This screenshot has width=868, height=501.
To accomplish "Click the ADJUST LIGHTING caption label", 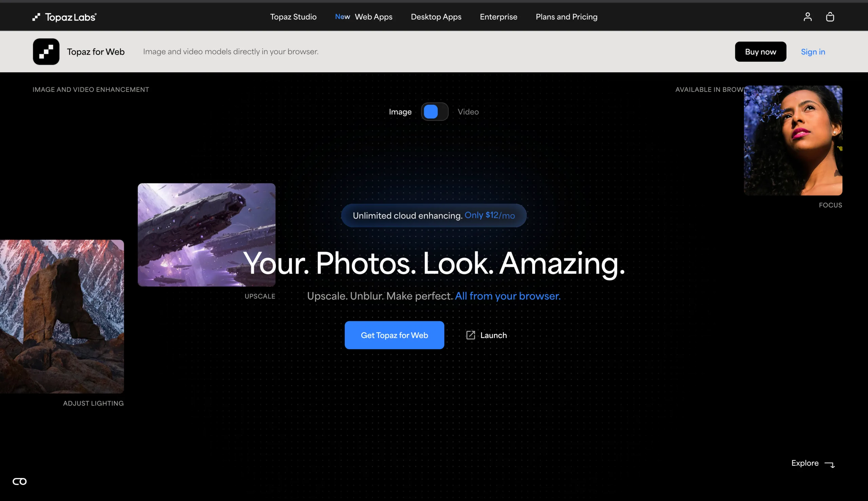I will [x=93, y=403].
